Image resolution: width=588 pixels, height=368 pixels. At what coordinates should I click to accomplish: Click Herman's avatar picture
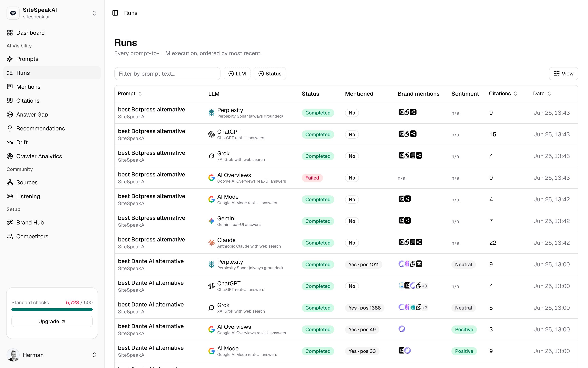pos(13,355)
